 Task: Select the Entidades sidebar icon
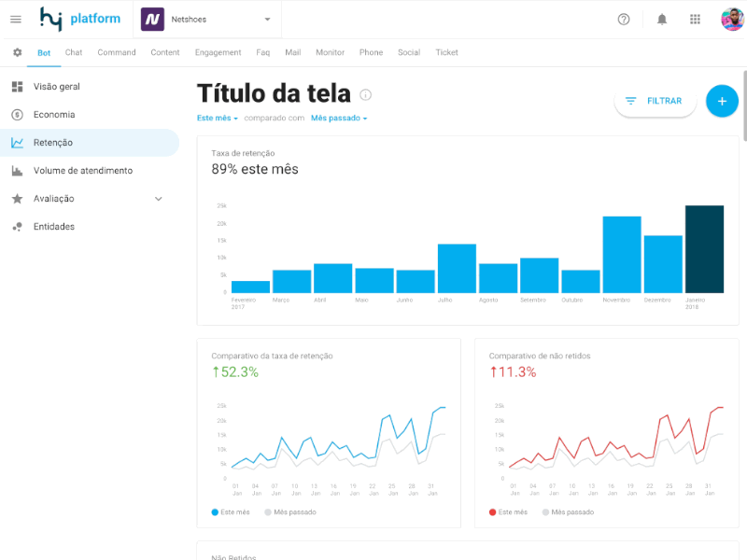(x=15, y=226)
